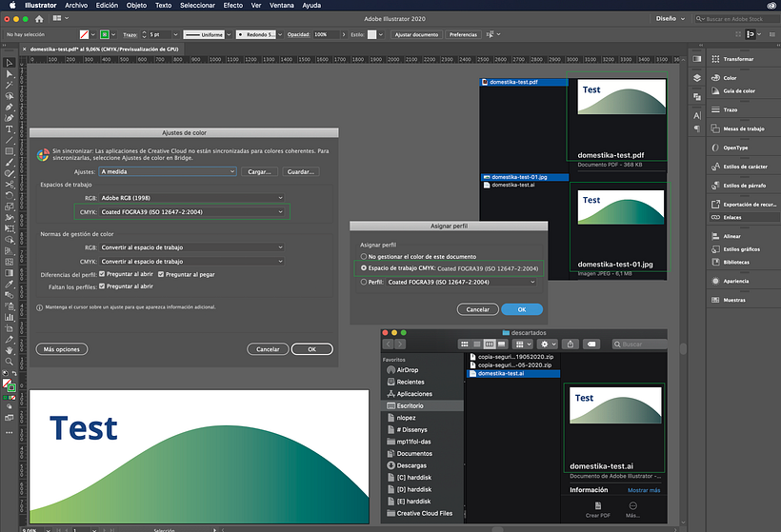781x532 pixels.
Task: Select the Column Graph tool
Action: coord(9,317)
